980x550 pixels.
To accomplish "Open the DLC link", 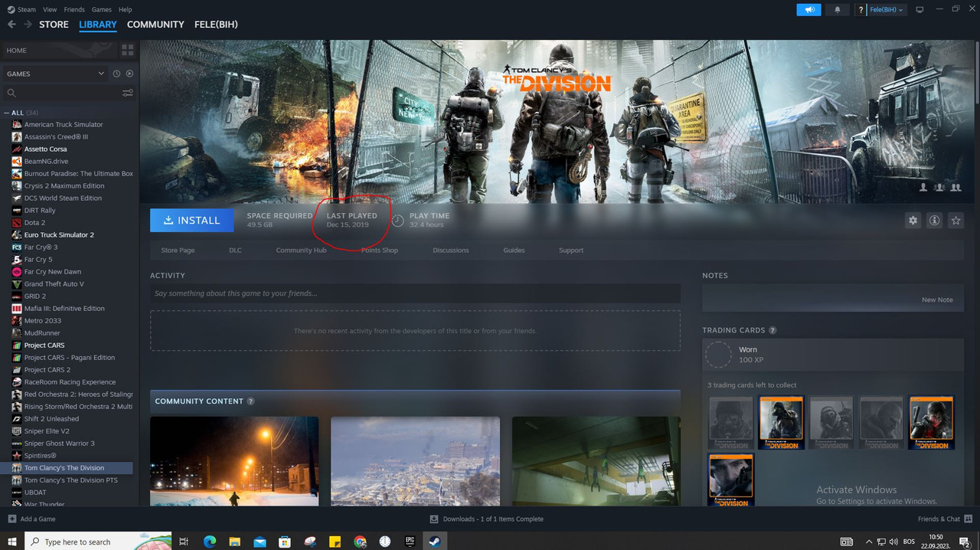I will (235, 250).
